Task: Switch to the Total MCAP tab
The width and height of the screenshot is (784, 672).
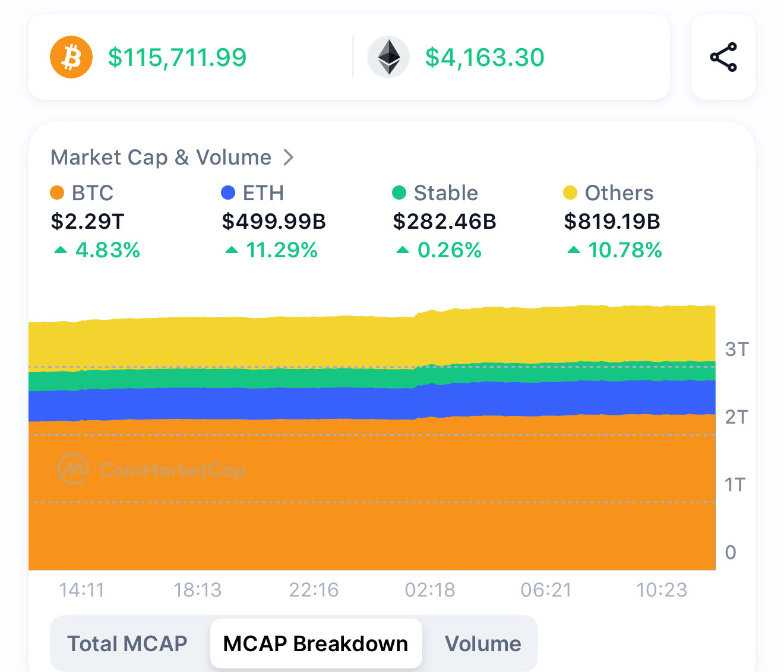Action: [x=127, y=644]
